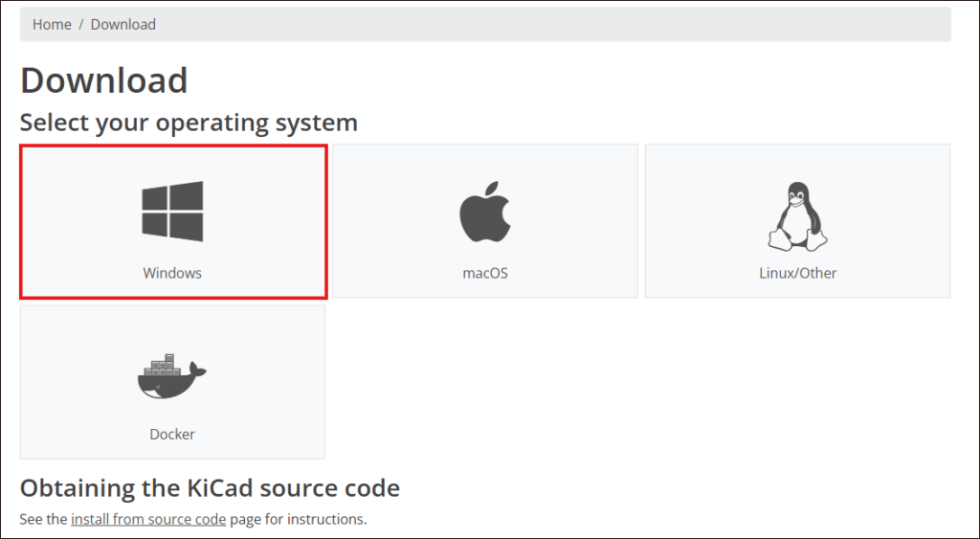Select the Windows text label

point(172,273)
